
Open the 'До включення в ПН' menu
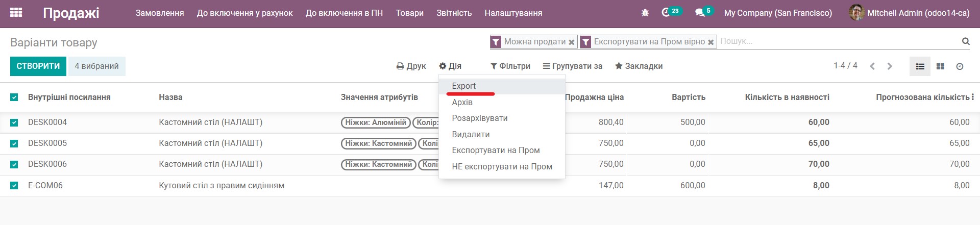[344, 13]
